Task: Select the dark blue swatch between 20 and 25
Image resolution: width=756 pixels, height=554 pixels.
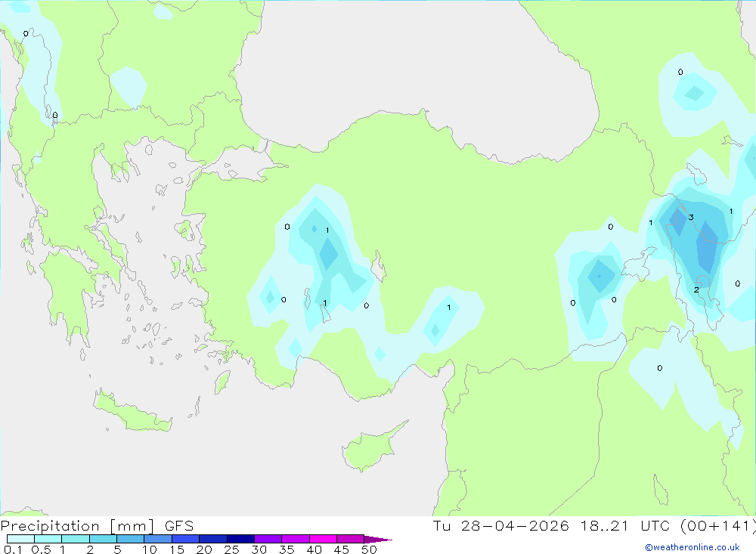Action: pos(212,539)
